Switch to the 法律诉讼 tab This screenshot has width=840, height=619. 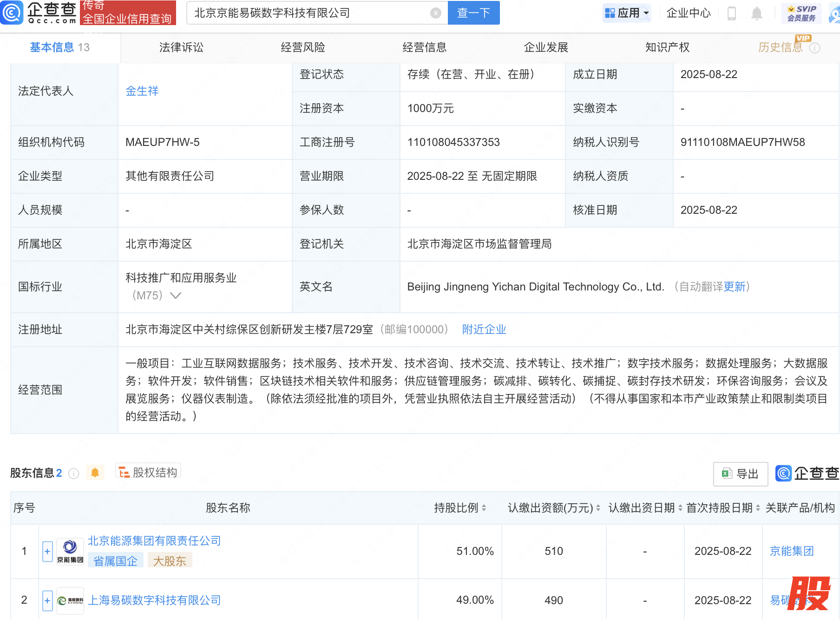point(181,47)
